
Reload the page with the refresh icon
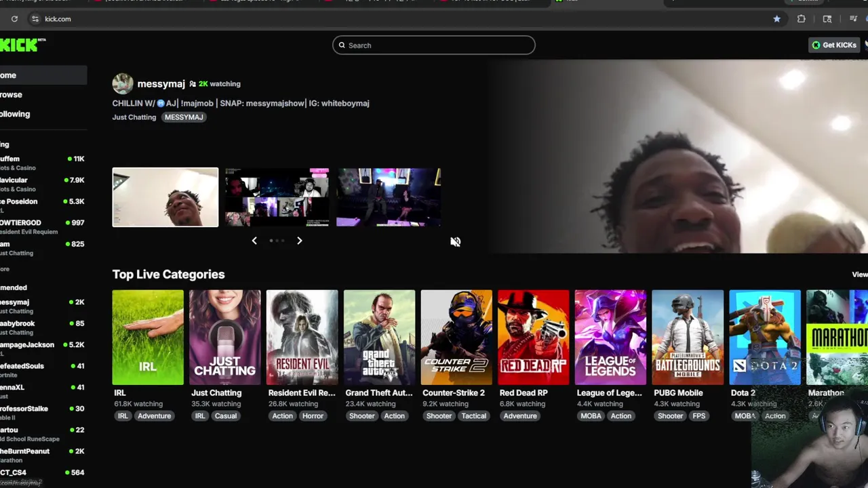(14, 19)
